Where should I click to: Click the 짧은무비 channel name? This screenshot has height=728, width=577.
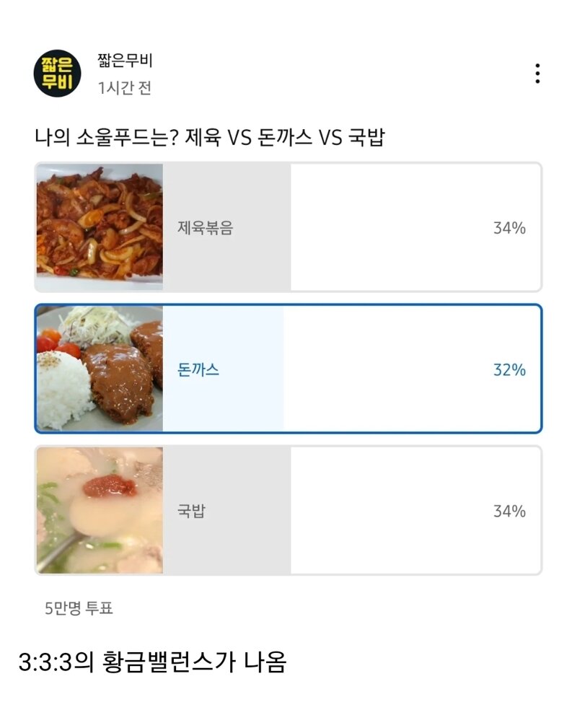pos(125,61)
